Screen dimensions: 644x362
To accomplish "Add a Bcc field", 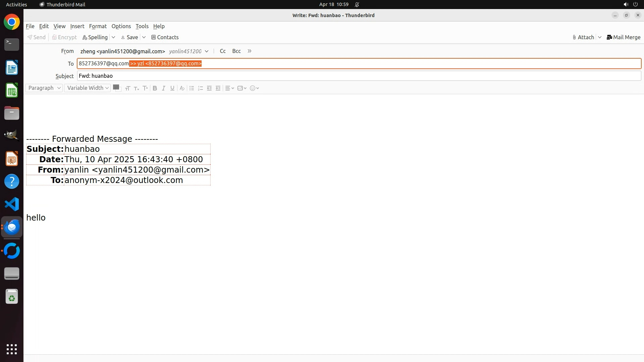I will 236,51.
